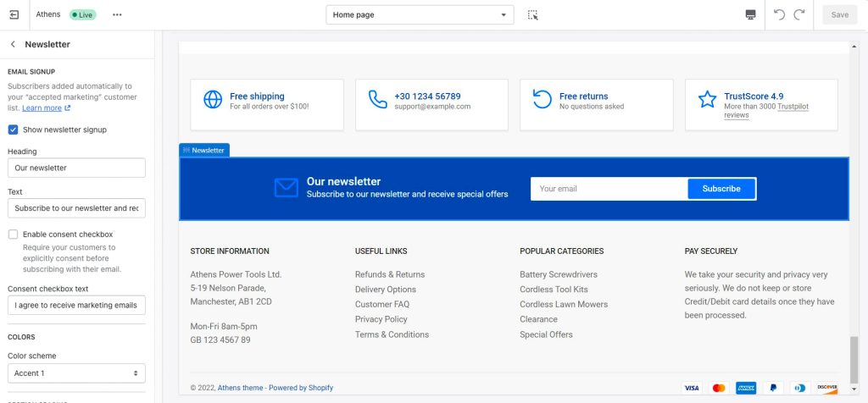This screenshot has height=403, width=868.
Task: Click the PAY SECURELY footer heading
Action: pyautogui.click(x=711, y=251)
